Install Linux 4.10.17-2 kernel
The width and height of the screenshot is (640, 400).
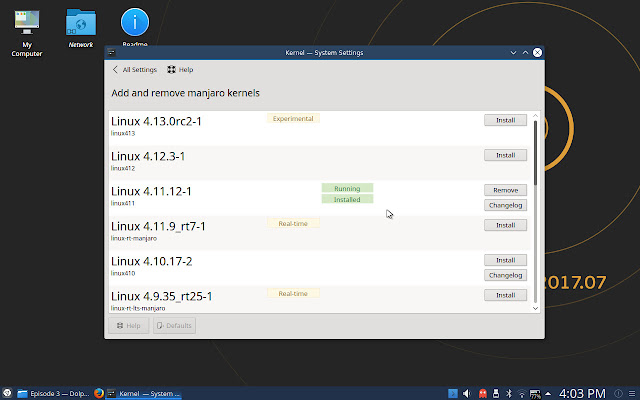pos(505,260)
